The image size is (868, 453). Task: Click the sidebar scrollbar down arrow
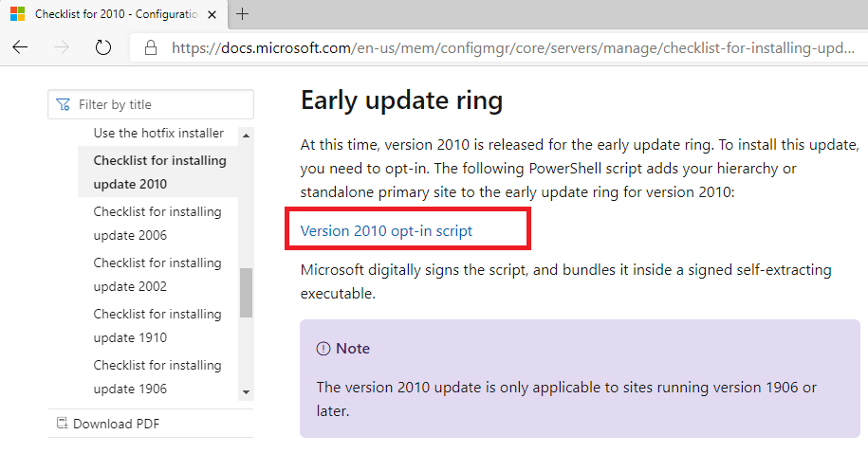point(247,391)
